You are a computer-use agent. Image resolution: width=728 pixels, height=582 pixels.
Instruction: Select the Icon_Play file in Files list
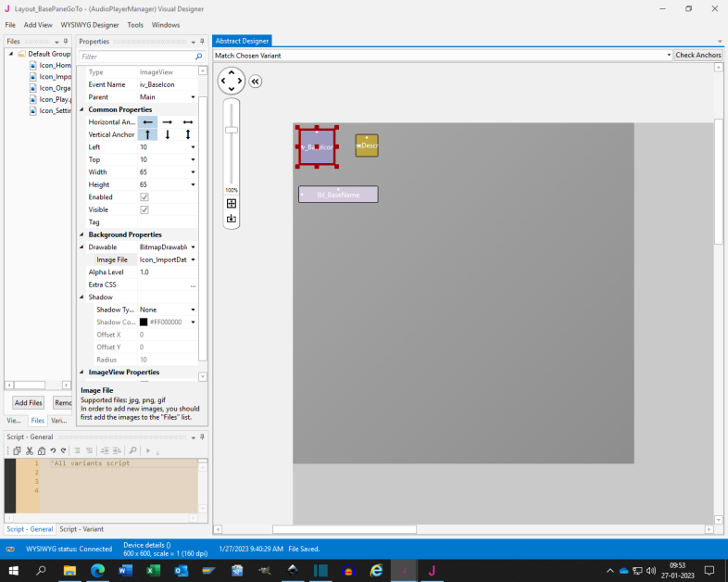[x=50, y=99]
